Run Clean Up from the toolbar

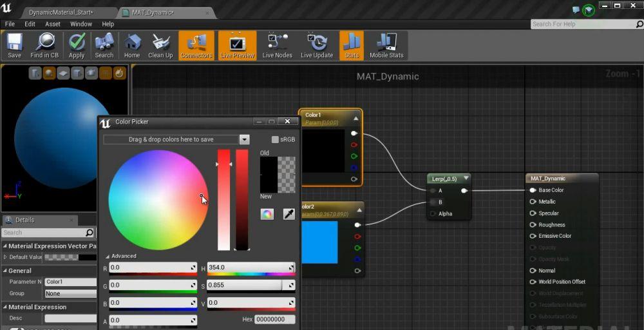(x=160, y=45)
